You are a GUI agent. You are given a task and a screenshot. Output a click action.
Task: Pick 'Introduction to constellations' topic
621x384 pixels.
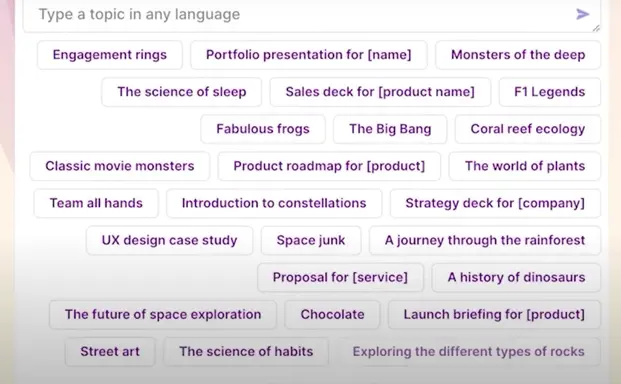pos(274,203)
